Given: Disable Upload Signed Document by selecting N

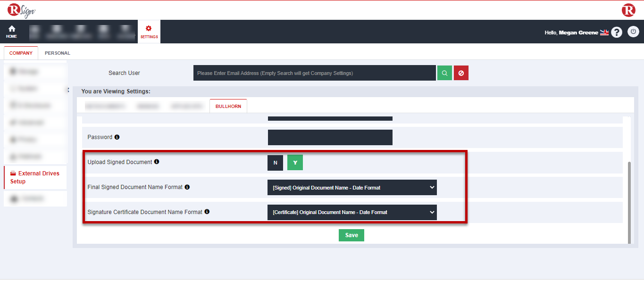Looking at the screenshot, I should click(x=275, y=162).
